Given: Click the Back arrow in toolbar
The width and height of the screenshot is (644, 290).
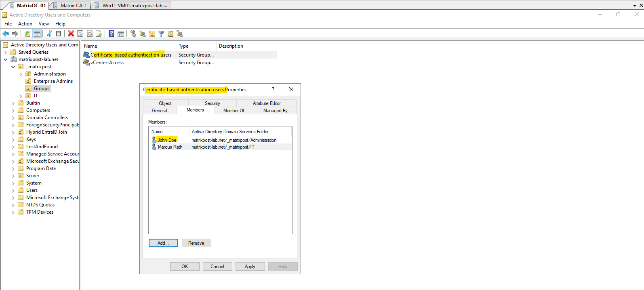Looking at the screenshot, I should tap(6, 34).
